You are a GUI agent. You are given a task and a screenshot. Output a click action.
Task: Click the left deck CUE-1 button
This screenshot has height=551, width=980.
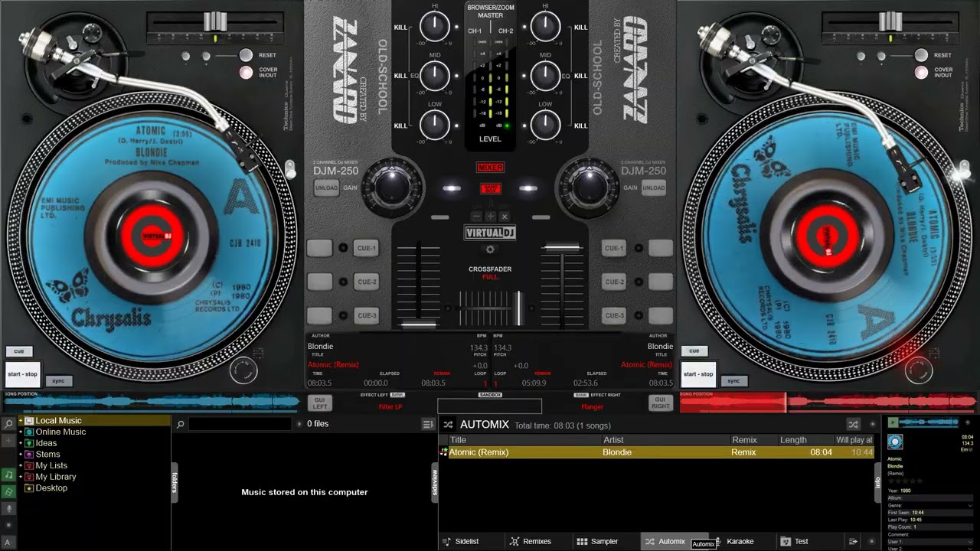(367, 248)
